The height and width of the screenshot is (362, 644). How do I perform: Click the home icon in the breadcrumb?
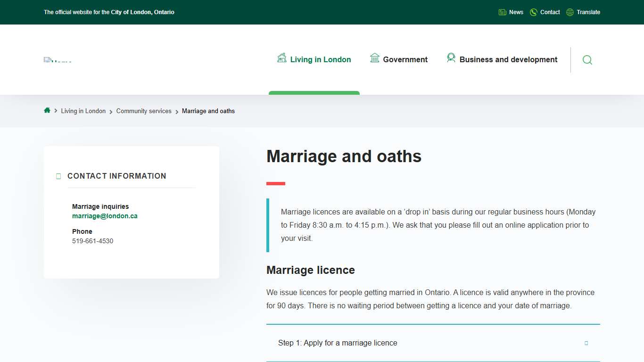[47, 110]
